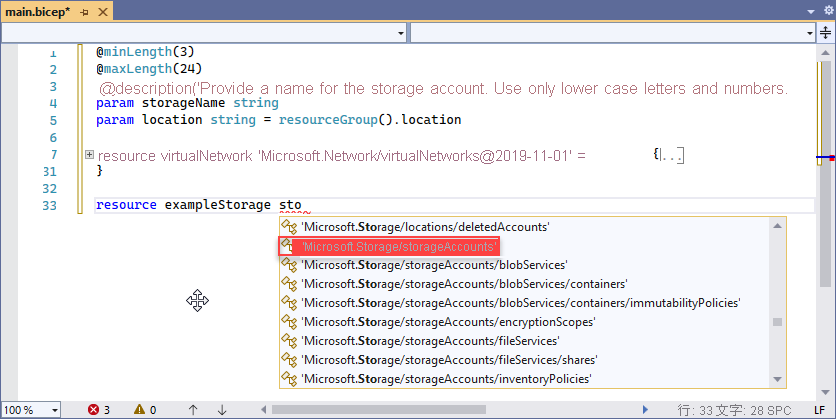
Task: Click the split editor window icon
Action: pyautogui.click(x=825, y=33)
